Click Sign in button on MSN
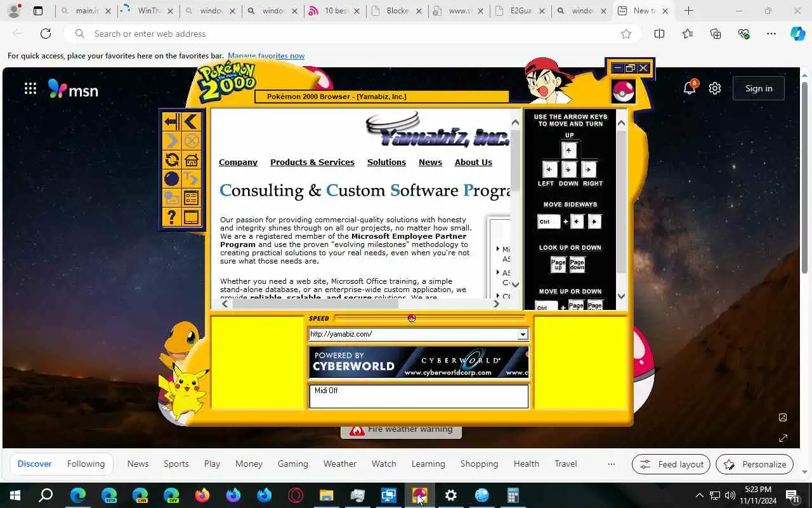Screen dimensions: 812x508 (759, 88)
